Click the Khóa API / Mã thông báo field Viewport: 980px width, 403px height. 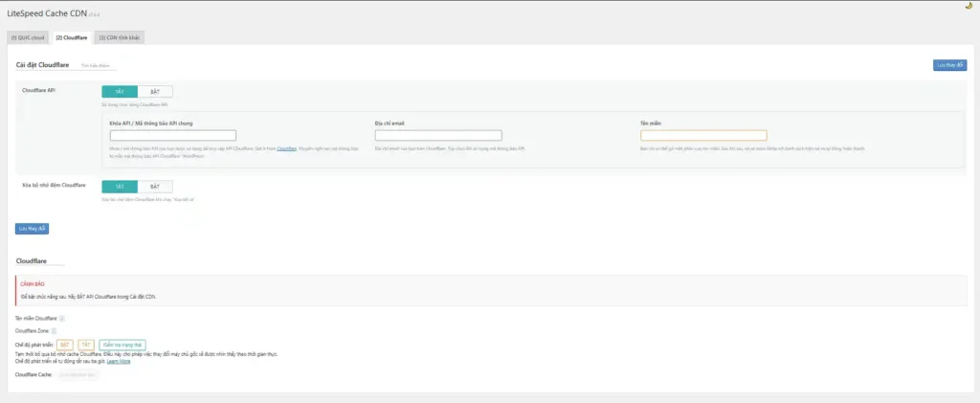[x=173, y=136]
